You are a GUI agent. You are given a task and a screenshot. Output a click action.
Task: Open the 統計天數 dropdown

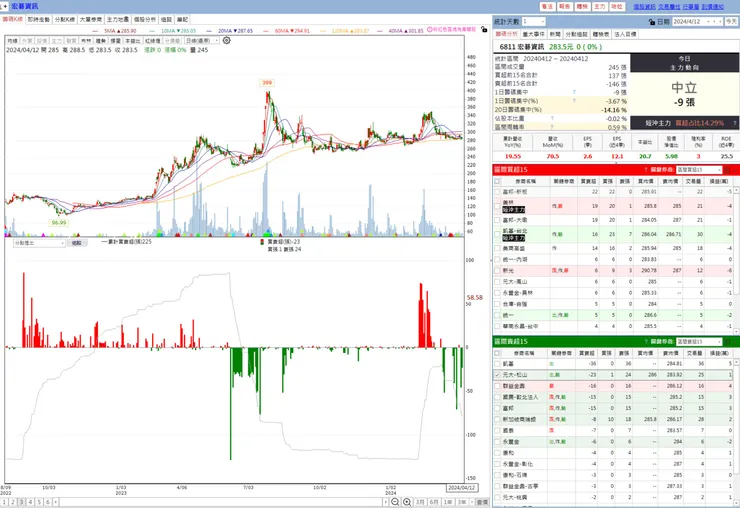pos(533,22)
